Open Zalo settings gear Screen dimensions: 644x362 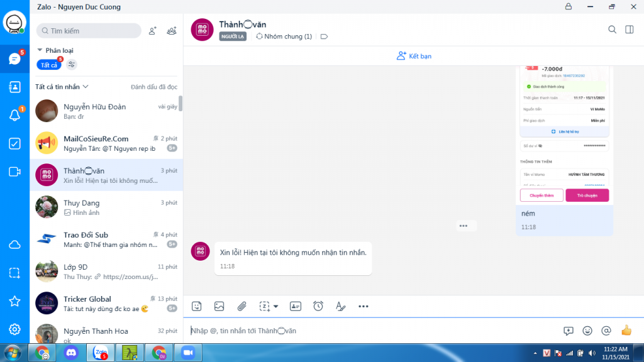pos(14,329)
